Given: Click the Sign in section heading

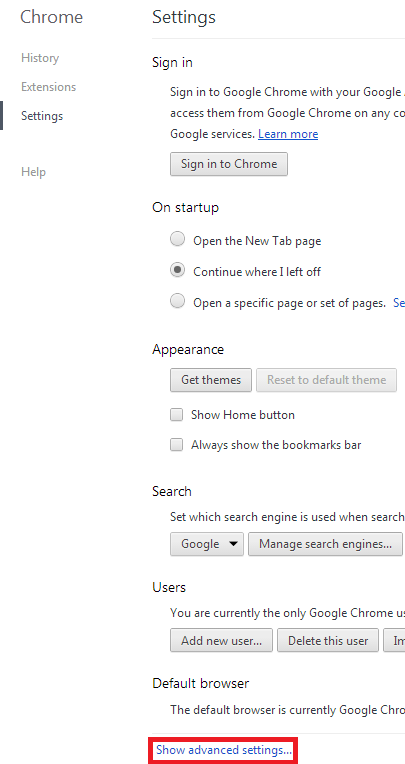Looking at the screenshot, I should point(172,63).
